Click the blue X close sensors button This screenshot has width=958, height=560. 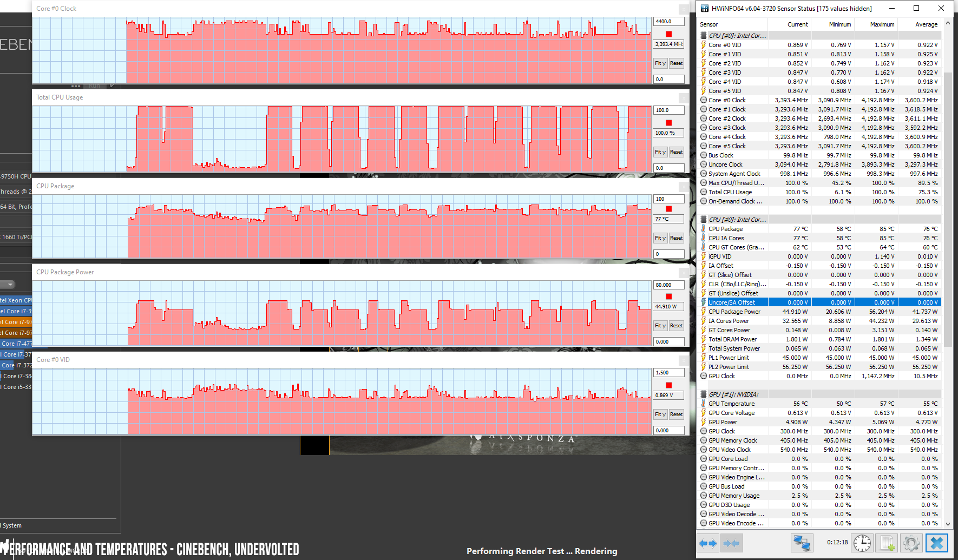(937, 543)
